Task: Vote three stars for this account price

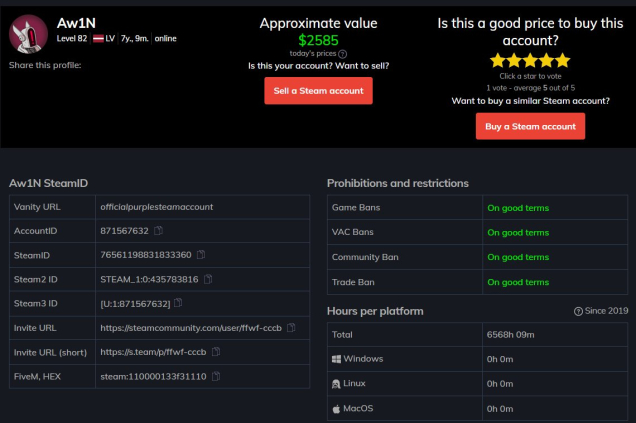Action: [x=531, y=60]
